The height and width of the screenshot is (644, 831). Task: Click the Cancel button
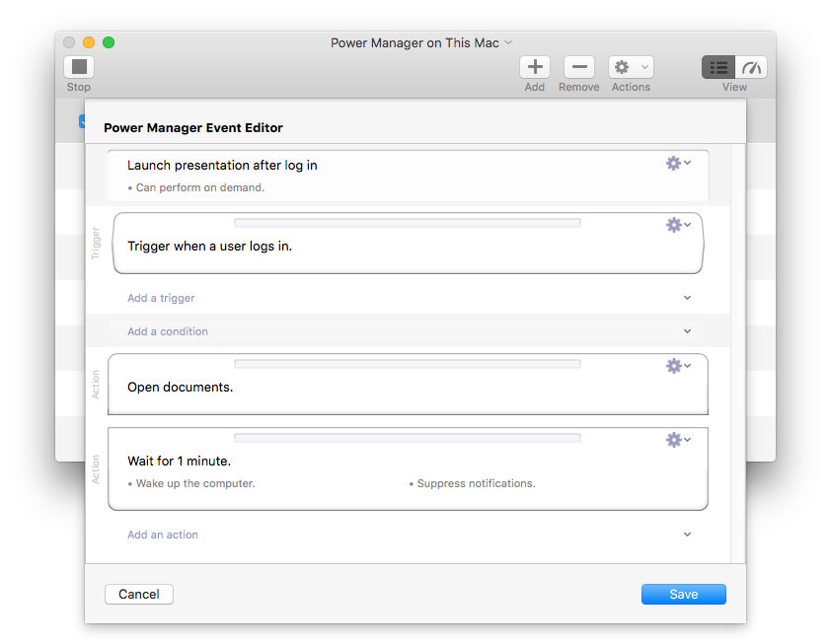point(139,595)
